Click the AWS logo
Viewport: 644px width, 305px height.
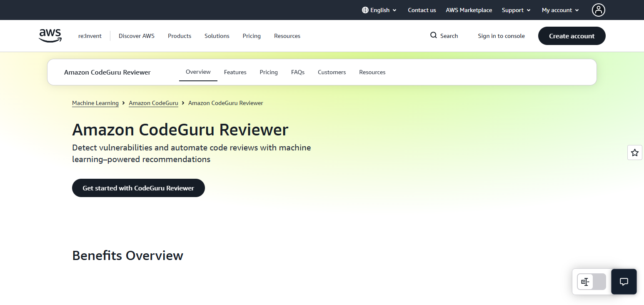(x=50, y=36)
